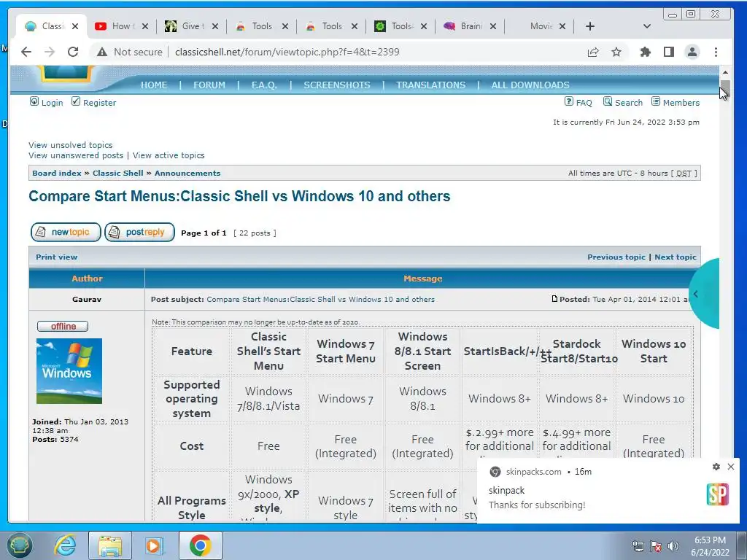Open F.A.Q. in the site navigation

tap(264, 85)
